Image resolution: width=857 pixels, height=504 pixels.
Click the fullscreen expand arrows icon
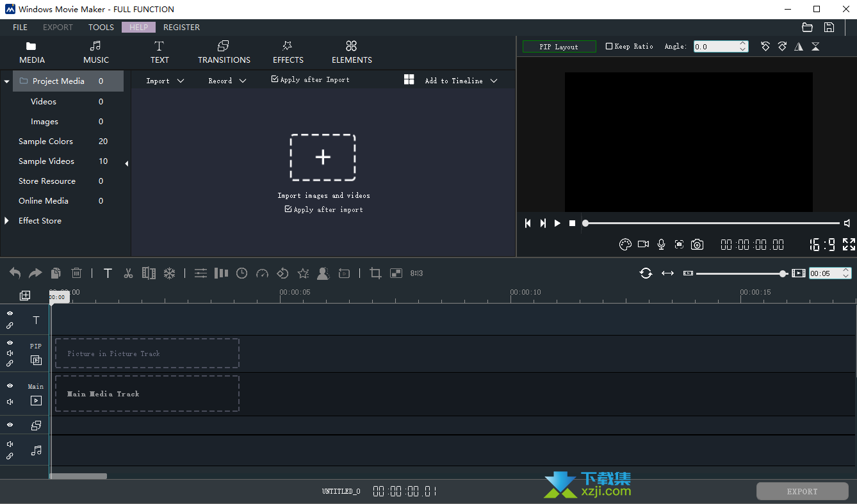tap(849, 244)
